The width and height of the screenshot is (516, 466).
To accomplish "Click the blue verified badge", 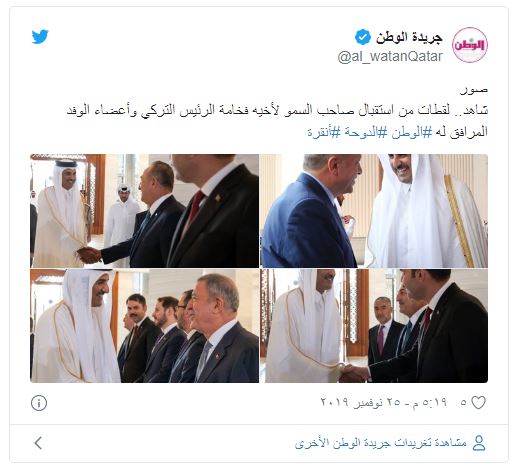I will [x=363, y=37].
